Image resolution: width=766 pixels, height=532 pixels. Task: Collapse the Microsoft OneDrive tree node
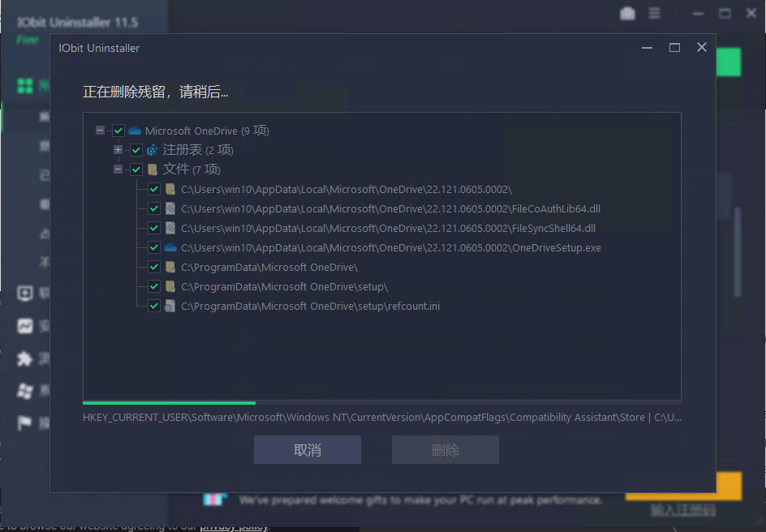pos(100,131)
